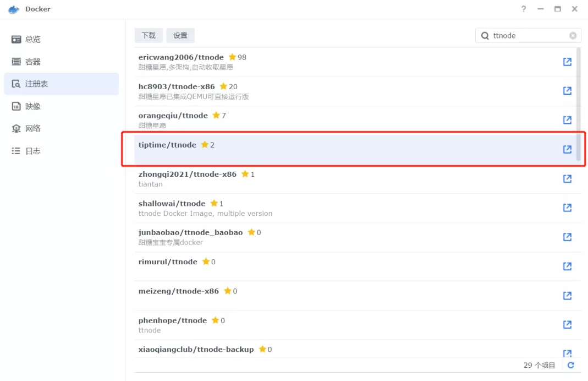This screenshot has height=381, width=588.
Task: Click the help question mark icon
Action: (x=524, y=9)
